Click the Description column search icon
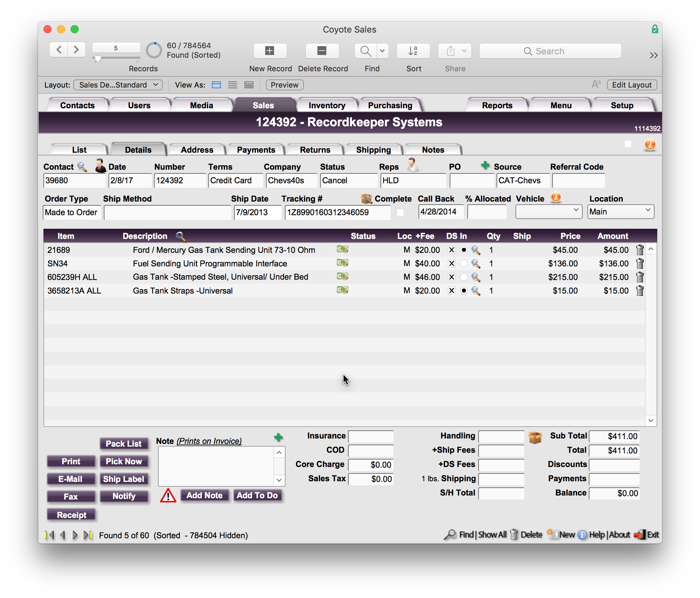 pos(180,236)
